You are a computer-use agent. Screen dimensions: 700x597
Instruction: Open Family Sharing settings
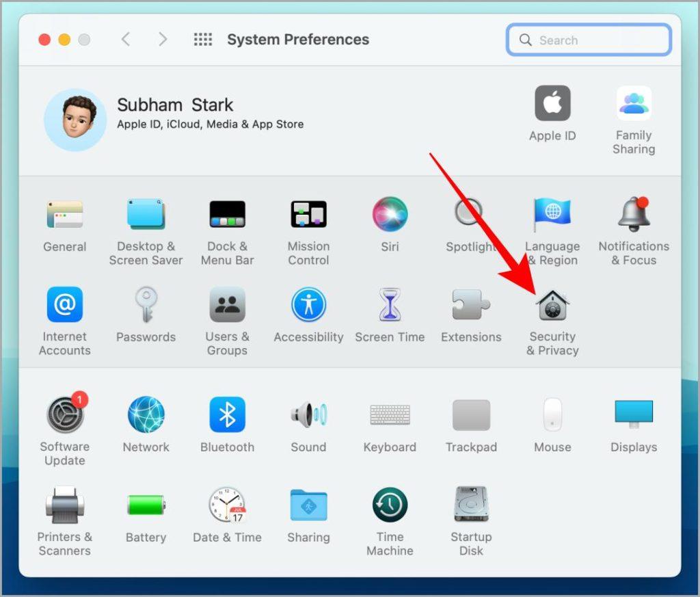click(x=634, y=103)
